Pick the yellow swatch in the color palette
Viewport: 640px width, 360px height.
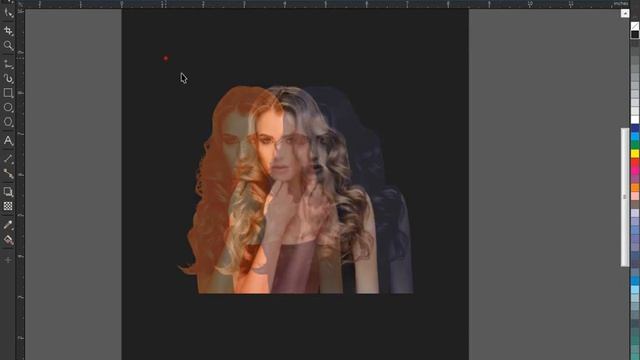pos(635,153)
